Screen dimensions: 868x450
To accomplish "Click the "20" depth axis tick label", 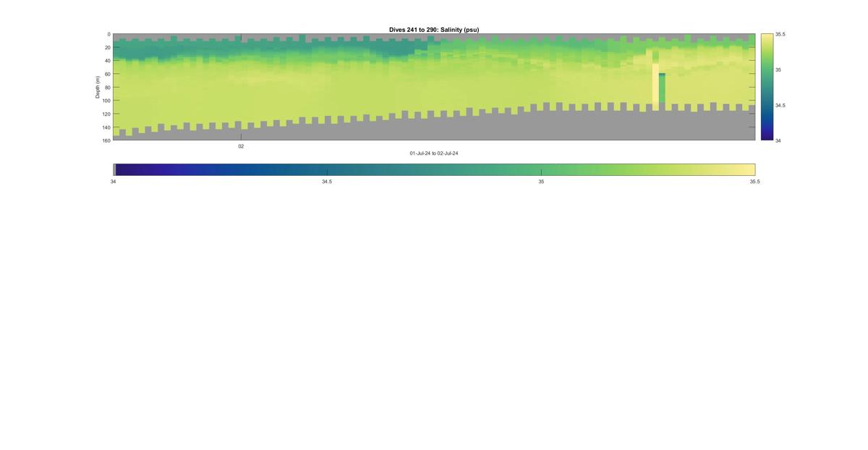I will pos(108,48).
